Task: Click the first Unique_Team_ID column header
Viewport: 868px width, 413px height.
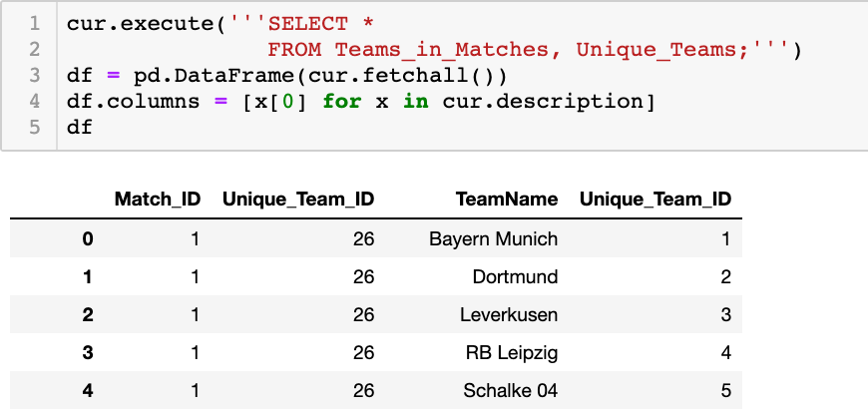Action: pyautogui.click(x=298, y=200)
